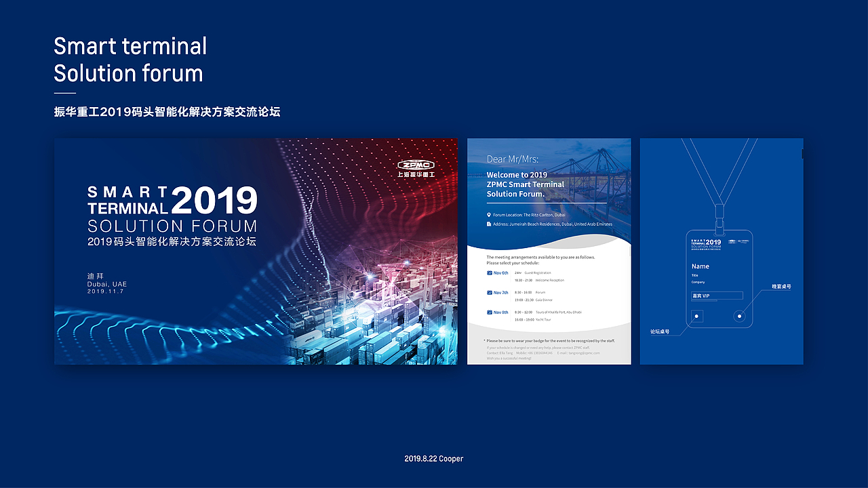Click "Name" on the badge
Viewport: 868px width, 488px height.
tap(701, 266)
